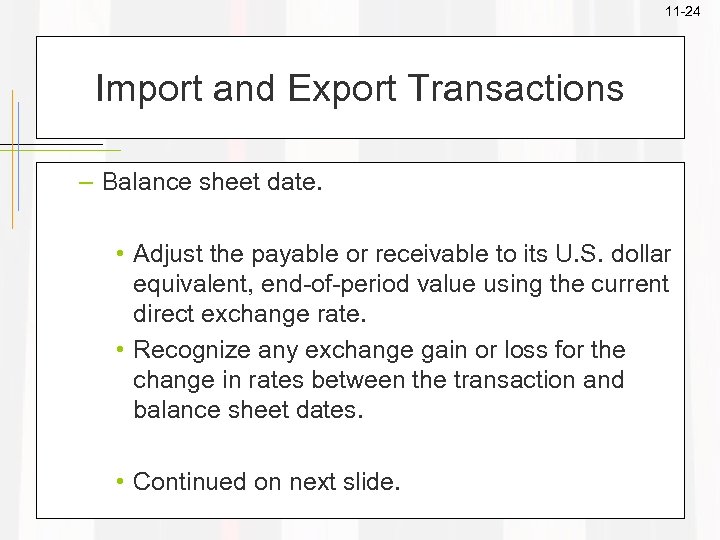Click the dash bullet before "Balance sheet date"
720x540 pixels.
pos(88,182)
